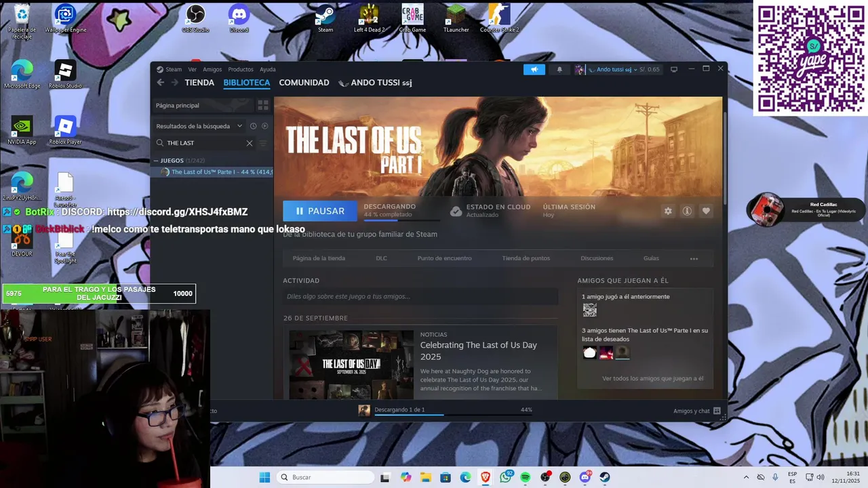Viewport: 868px width, 488px height.
Task: Open Página principal library home button
Action: [x=202, y=105]
